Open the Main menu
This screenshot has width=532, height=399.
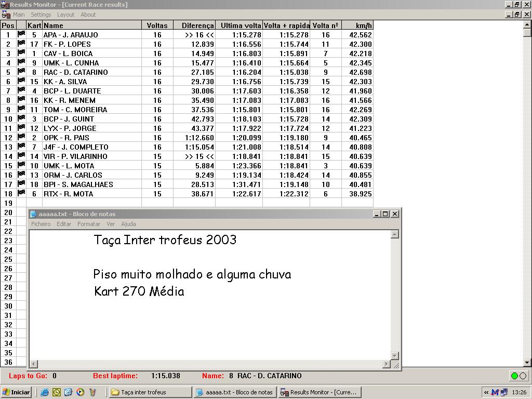coord(19,15)
